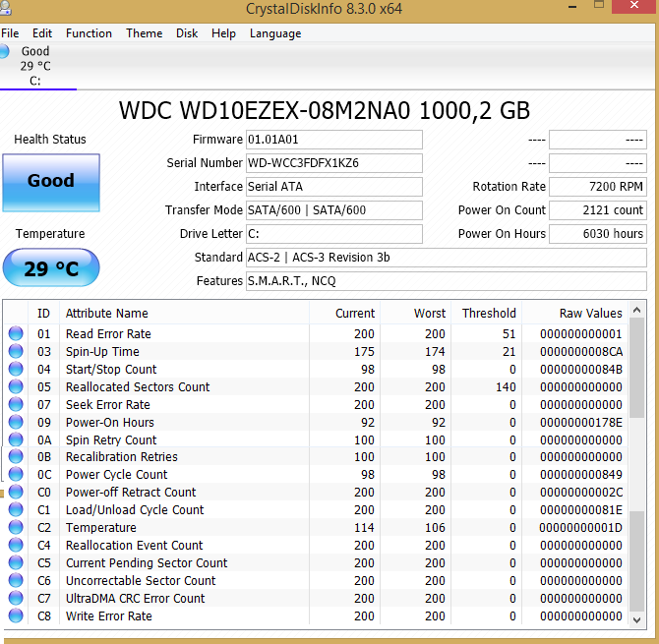659x644 pixels.
Task: Click the status orb for Power Cycle Count
Action: click(x=16, y=474)
